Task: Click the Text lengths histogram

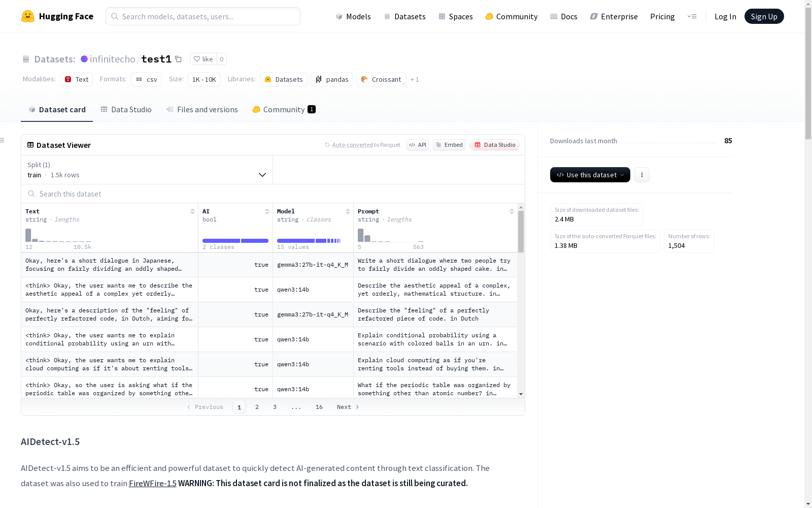Action: click(x=58, y=235)
